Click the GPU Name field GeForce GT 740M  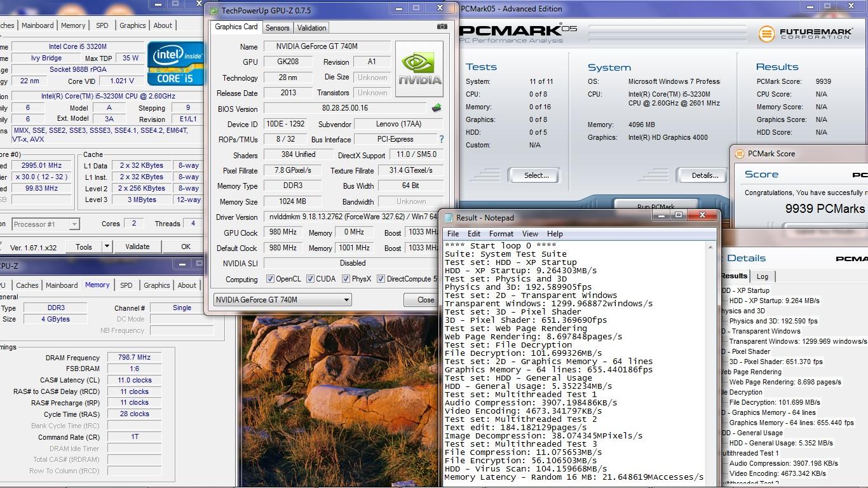[x=327, y=46]
